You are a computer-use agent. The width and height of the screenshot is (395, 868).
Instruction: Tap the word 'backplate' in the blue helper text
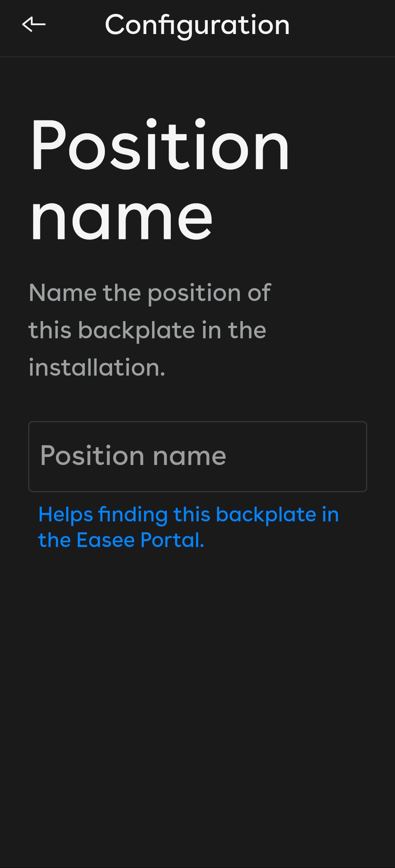click(266, 515)
